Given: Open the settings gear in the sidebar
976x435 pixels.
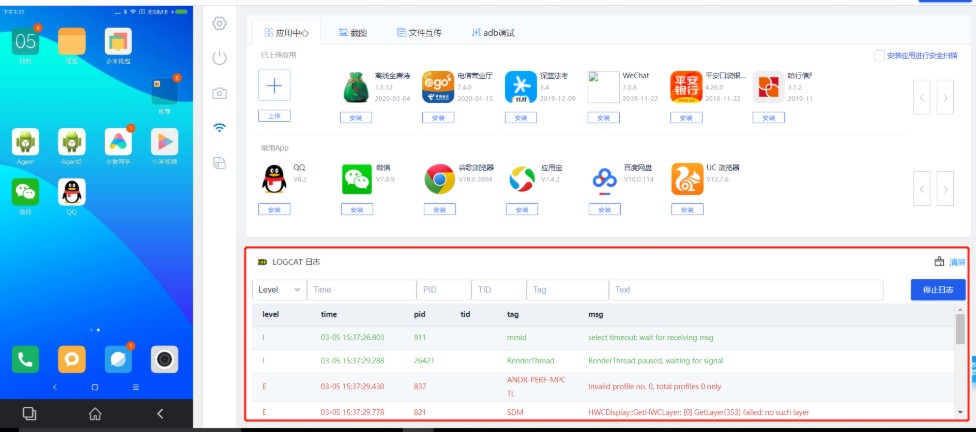Looking at the screenshot, I should [x=219, y=24].
